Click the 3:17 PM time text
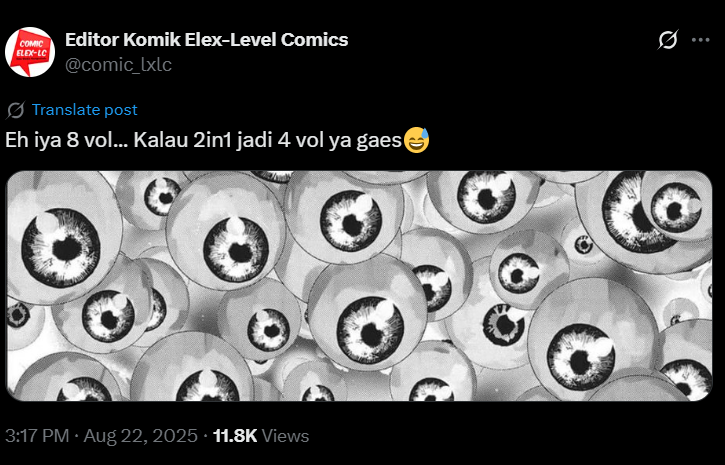The height and width of the screenshot is (465, 725). pos(37,435)
